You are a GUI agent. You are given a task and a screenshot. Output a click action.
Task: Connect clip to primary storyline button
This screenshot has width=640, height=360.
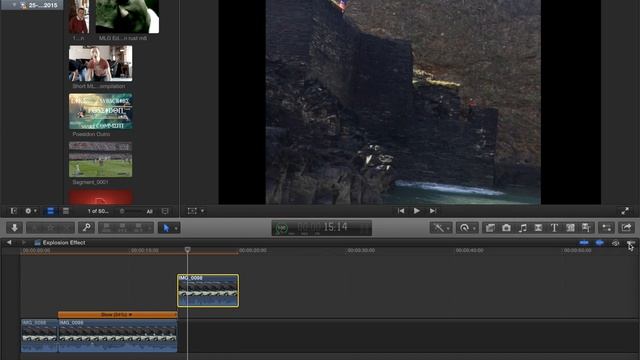click(107, 228)
